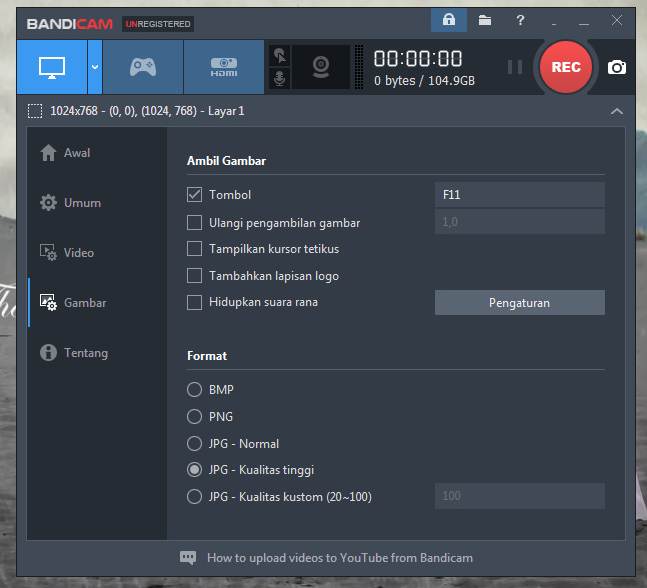The width and height of the screenshot is (647, 588).
Task: Capture screenshot with camera icon
Action: coord(617,67)
